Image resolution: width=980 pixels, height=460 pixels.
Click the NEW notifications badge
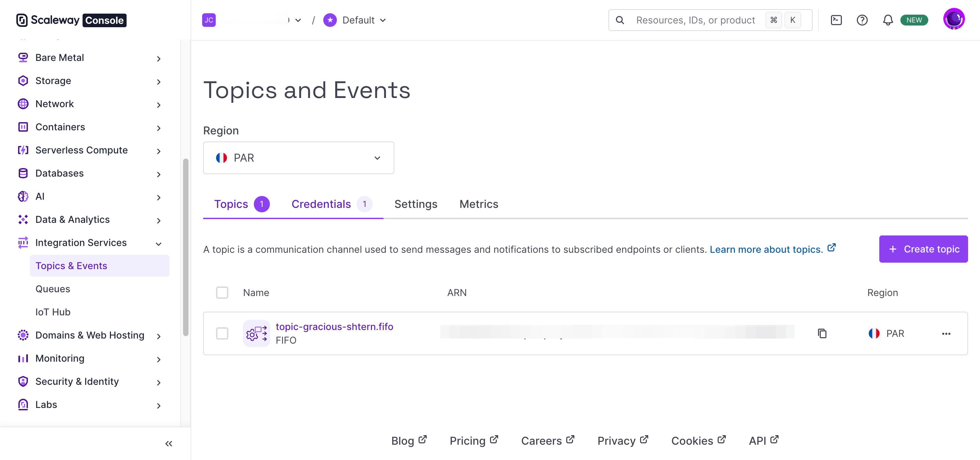[x=914, y=20]
